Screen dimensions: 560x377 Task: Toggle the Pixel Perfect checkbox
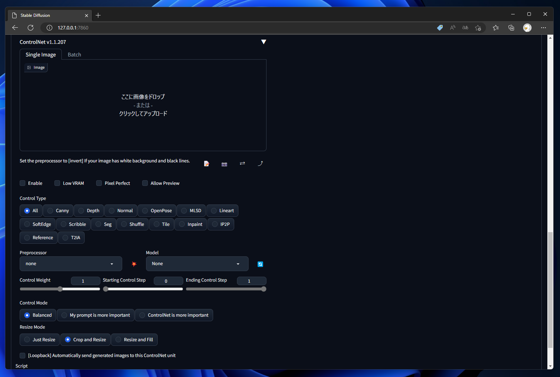tap(99, 183)
